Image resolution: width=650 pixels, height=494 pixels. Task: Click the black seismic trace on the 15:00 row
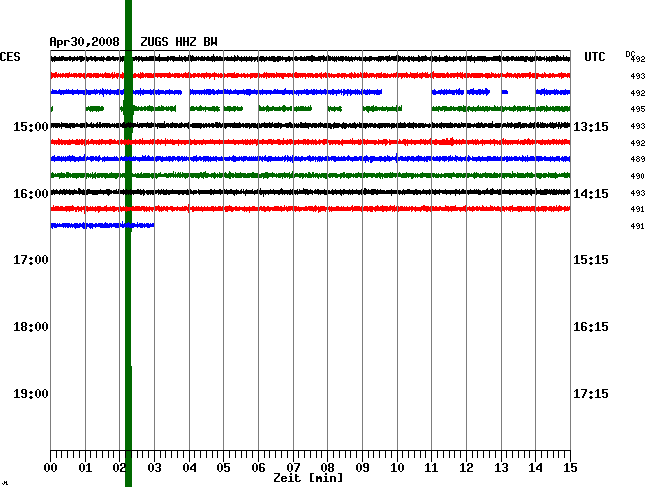(310, 125)
